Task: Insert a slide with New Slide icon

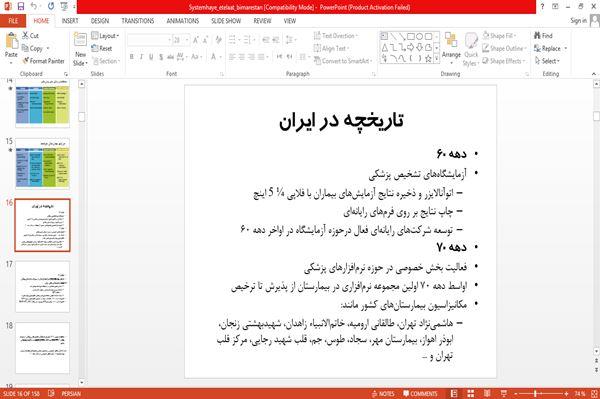Action: [80, 40]
